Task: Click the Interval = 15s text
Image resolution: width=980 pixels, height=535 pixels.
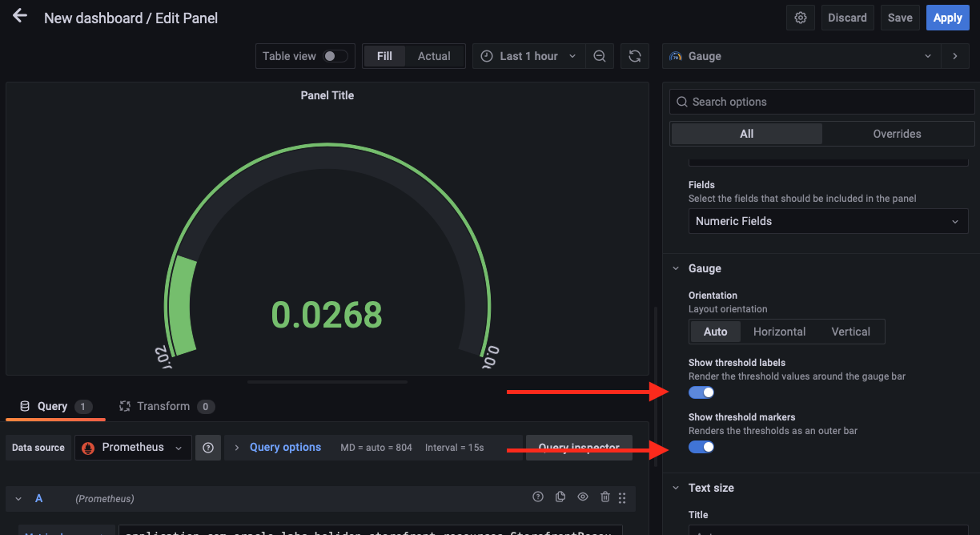Action: pos(455,448)
